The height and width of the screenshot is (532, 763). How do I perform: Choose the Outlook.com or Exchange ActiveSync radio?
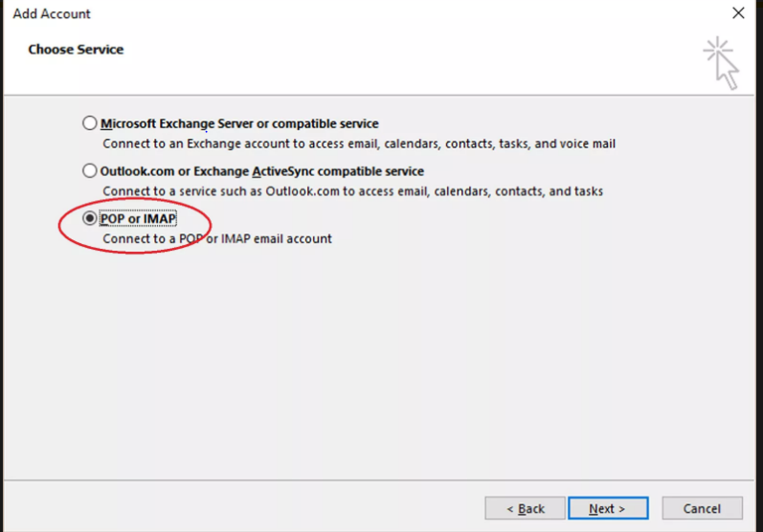[x=90, y=170]
